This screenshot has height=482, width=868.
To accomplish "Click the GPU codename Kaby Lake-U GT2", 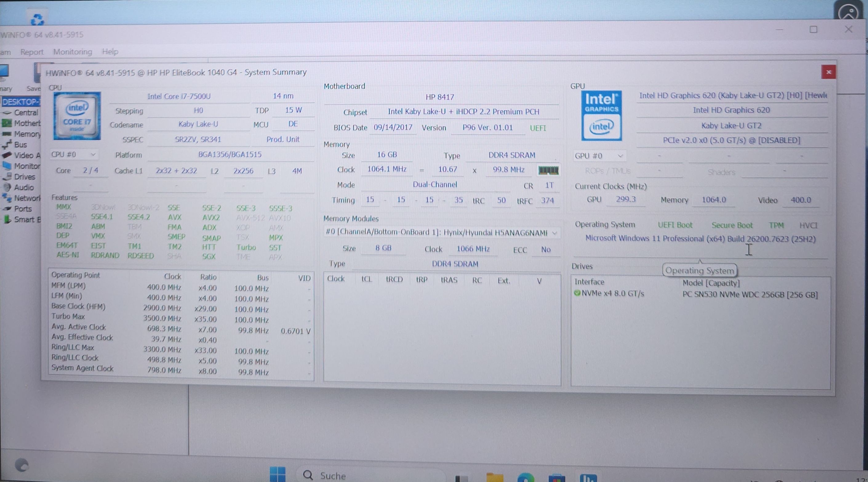I will [731, 126].
